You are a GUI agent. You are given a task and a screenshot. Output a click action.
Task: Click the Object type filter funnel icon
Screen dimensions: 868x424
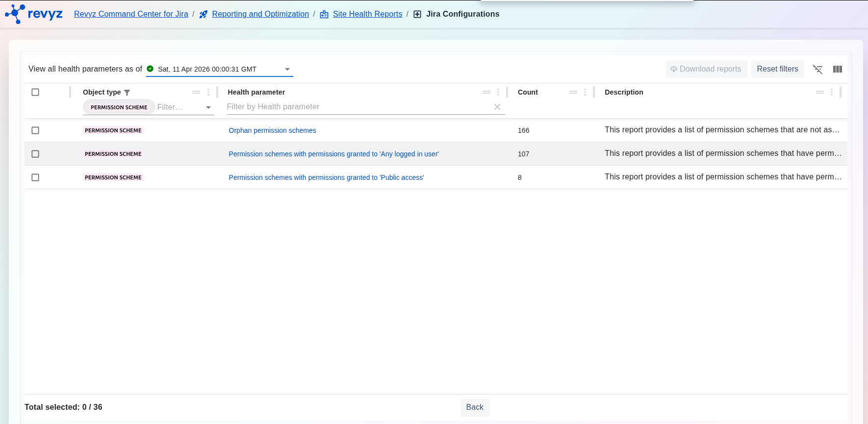(127, 93)
